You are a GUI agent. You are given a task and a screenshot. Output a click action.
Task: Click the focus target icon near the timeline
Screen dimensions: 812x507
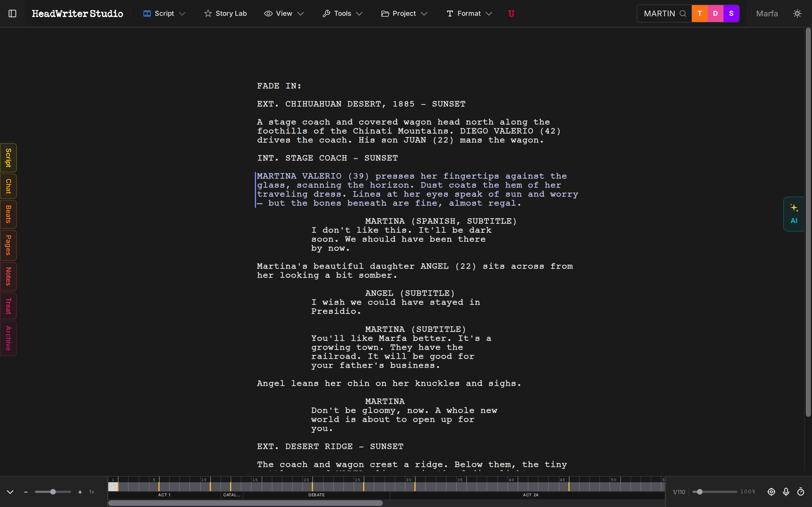click(771, 492)
